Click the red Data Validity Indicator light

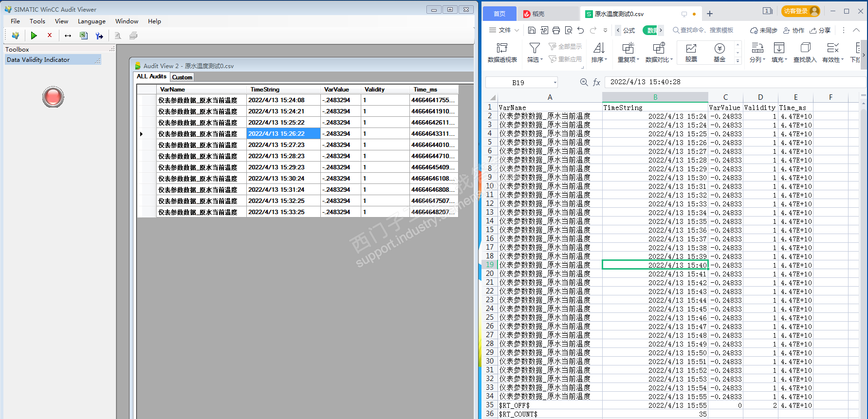coord(53,97)
